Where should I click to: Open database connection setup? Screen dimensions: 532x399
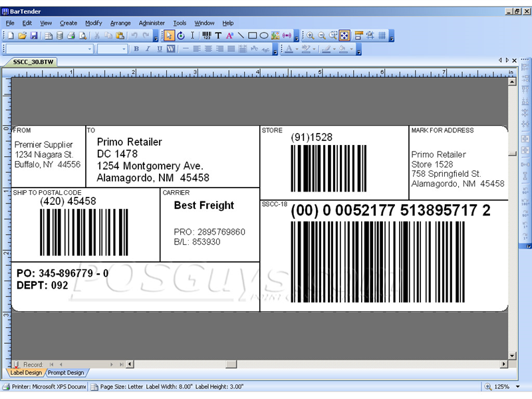(60, 36)
